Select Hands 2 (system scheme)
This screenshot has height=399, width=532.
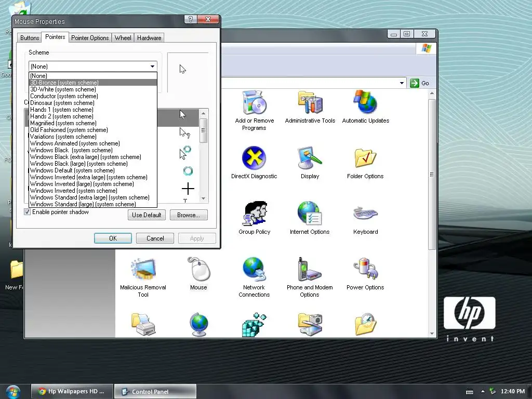coord(93,116)
